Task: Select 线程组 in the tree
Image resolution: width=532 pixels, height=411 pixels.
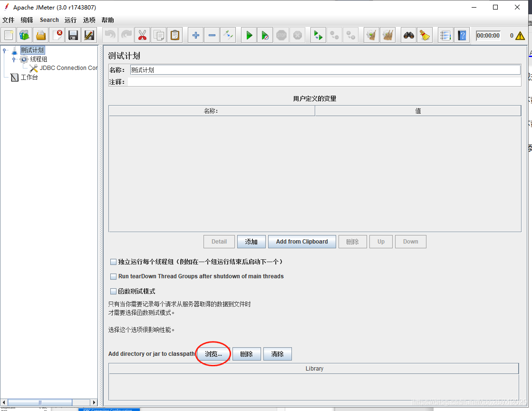Action: pos(39,59)
